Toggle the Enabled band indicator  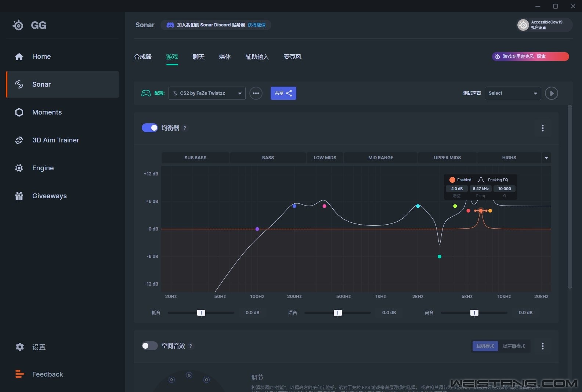[x=452, y=180]
